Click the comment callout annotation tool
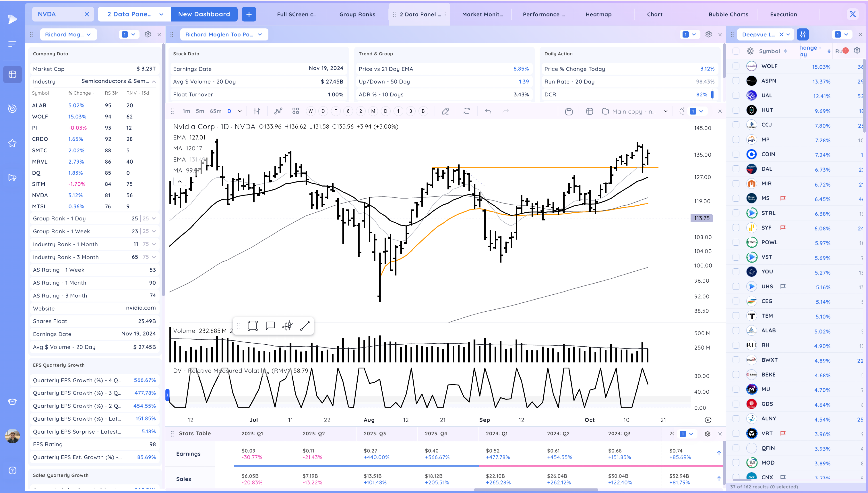 (x=270, y=326)
